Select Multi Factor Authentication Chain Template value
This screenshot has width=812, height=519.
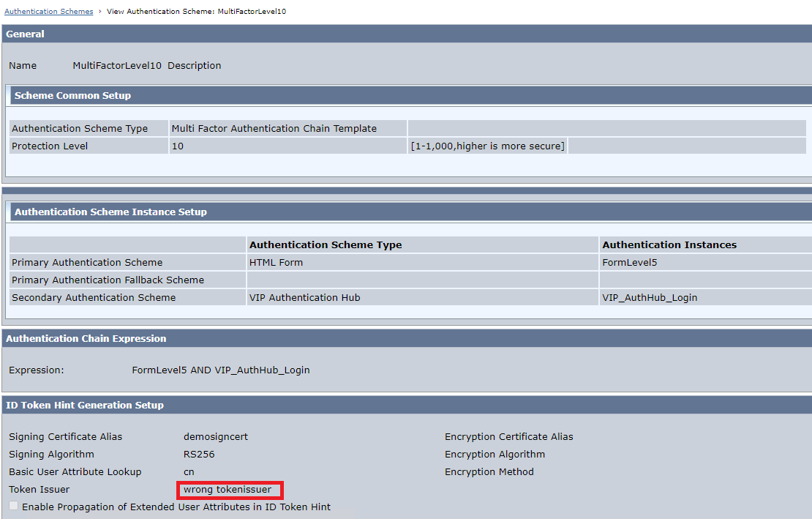pyautogui.click(x=274, y=129)
